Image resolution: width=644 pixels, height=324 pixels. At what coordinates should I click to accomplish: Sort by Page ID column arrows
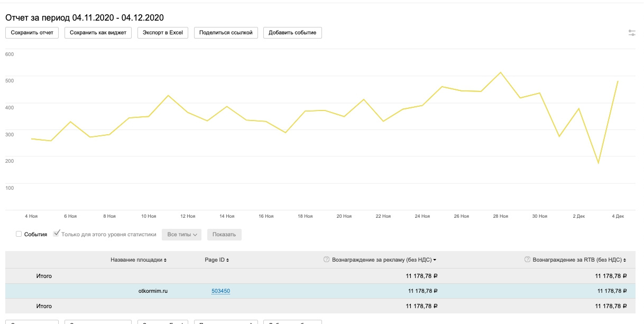click(227, 260)
